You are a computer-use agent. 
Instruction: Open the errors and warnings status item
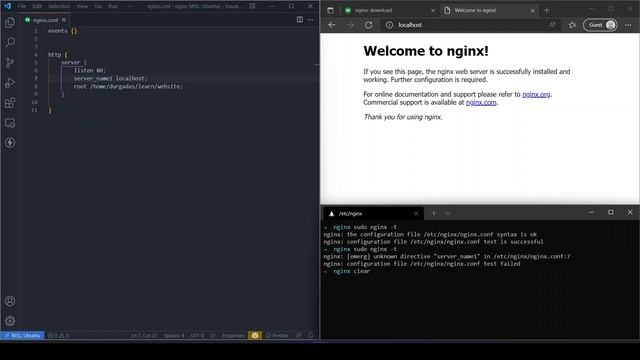tap(58, 336)
